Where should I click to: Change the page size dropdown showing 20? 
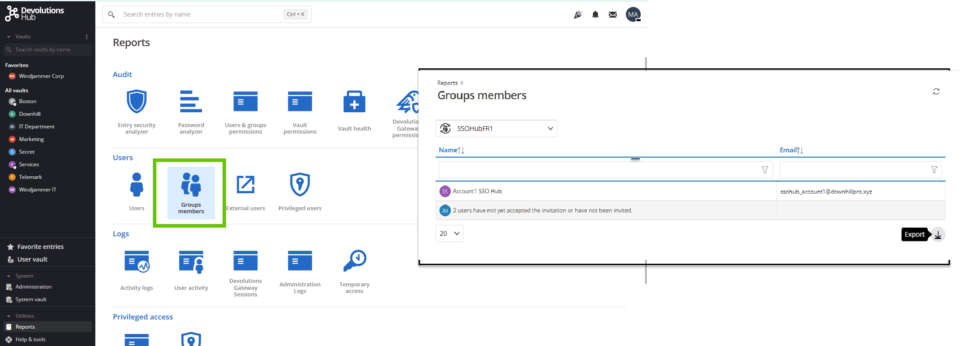(449, 233)
